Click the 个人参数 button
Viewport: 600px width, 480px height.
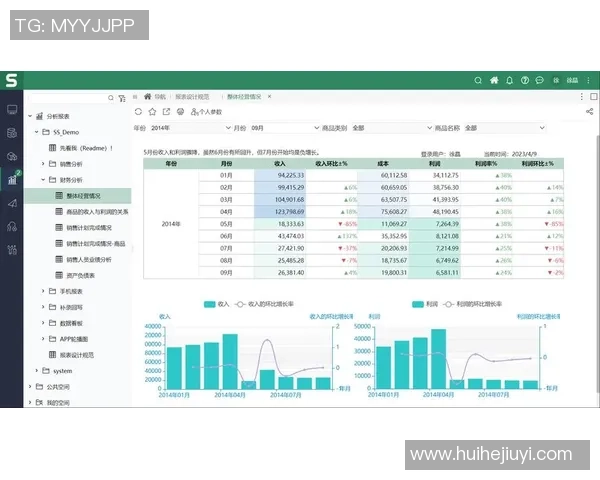(206, 112)
